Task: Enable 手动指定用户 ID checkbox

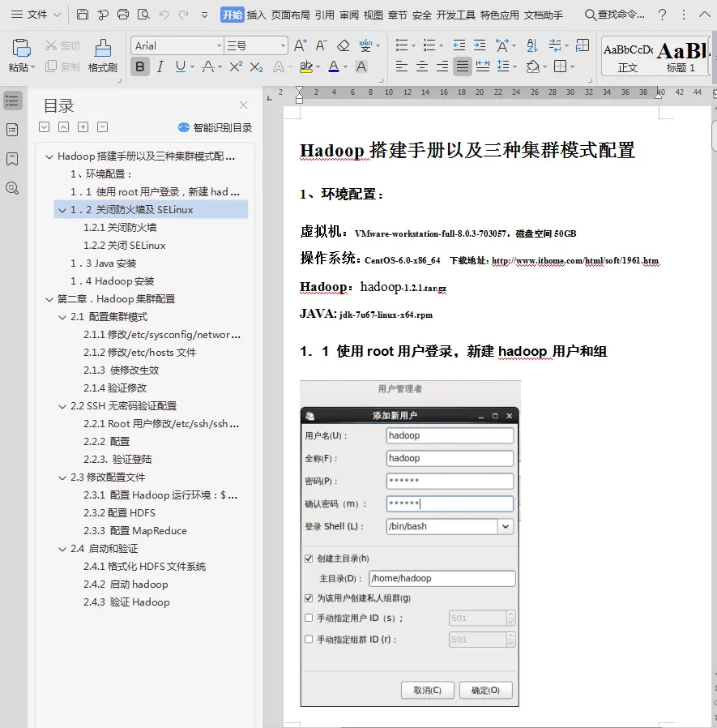Action: pyautogui.click(x=309, y=619)
